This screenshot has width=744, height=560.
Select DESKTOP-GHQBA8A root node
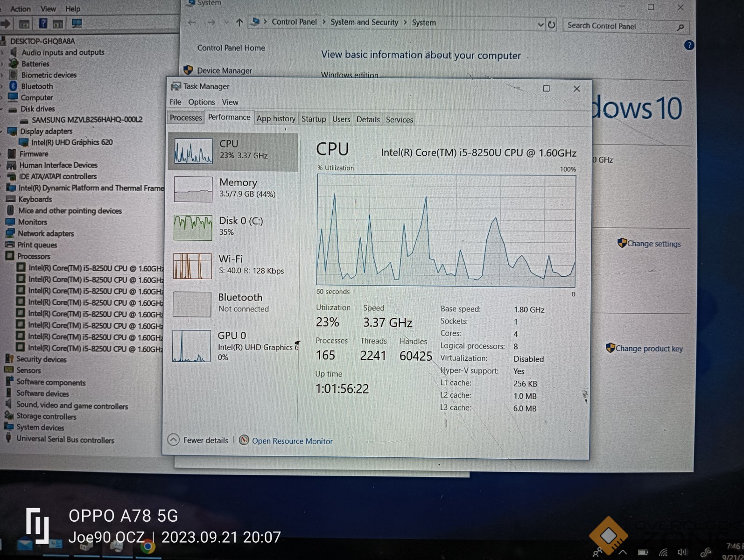(42, 41)
